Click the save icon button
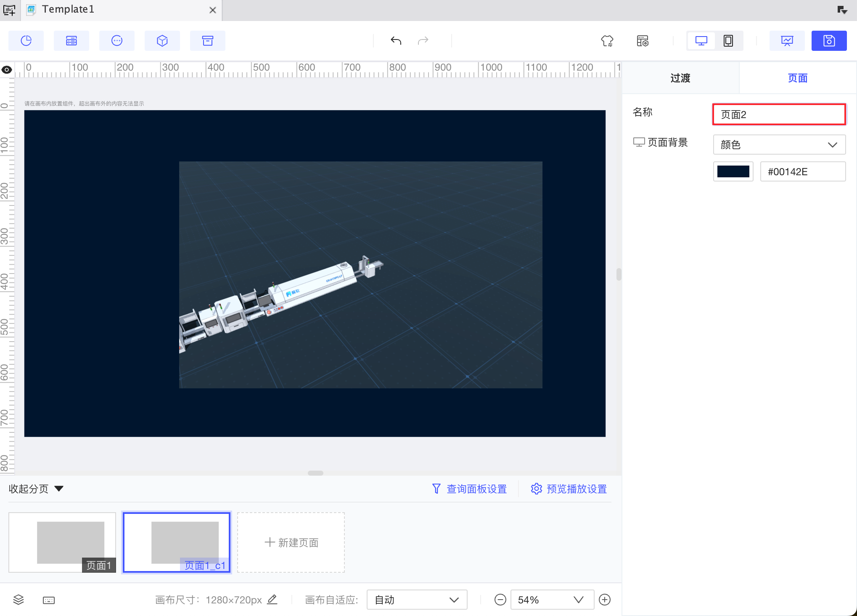Image resolution: width=857 pixels, height=616 pixels. click(x=829, y=41)
